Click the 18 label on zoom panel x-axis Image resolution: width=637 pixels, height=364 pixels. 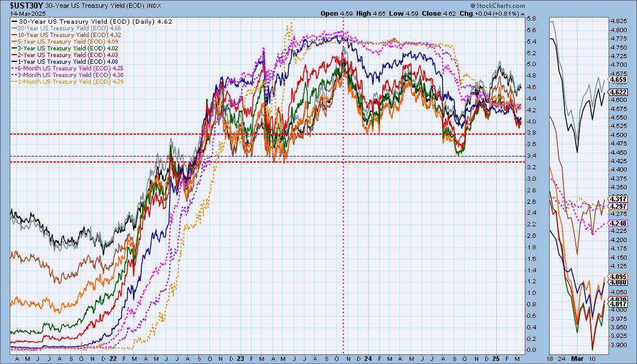pyautogui.click(x=550, y=359)
